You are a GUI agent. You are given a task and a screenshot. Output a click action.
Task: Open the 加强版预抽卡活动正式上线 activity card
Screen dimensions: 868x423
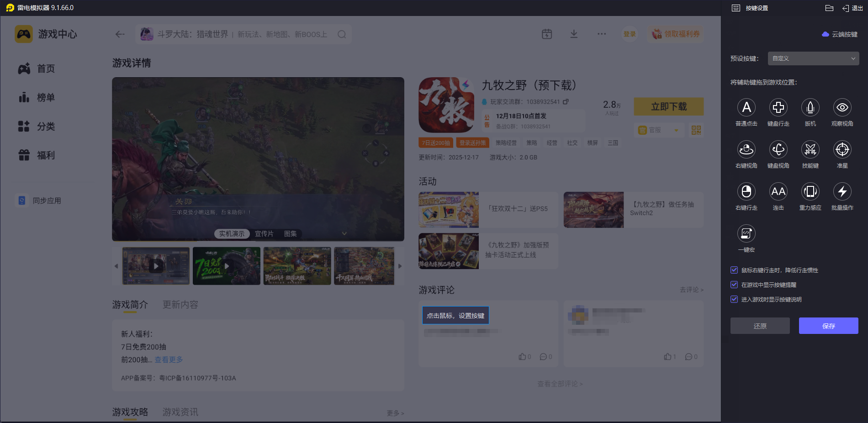coord(488,251)
